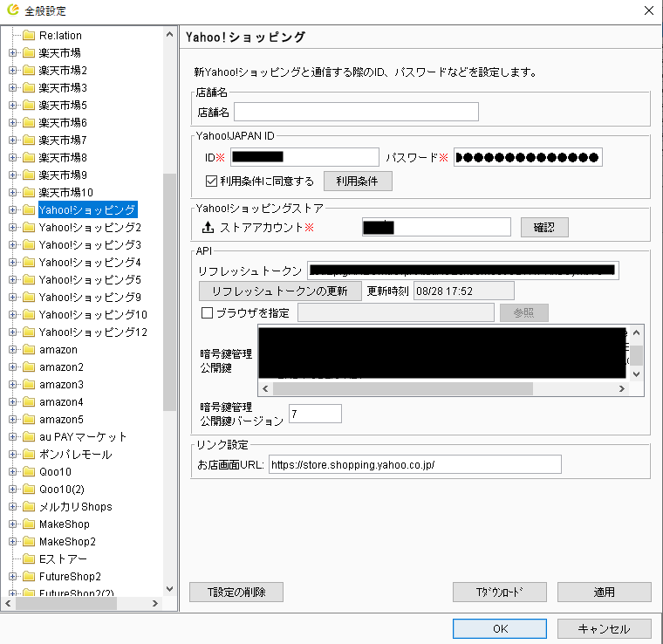Viewport: 663px width, 644px height.
Task: Select amazon5 in the tree
Action: click(x=61, y=420)
